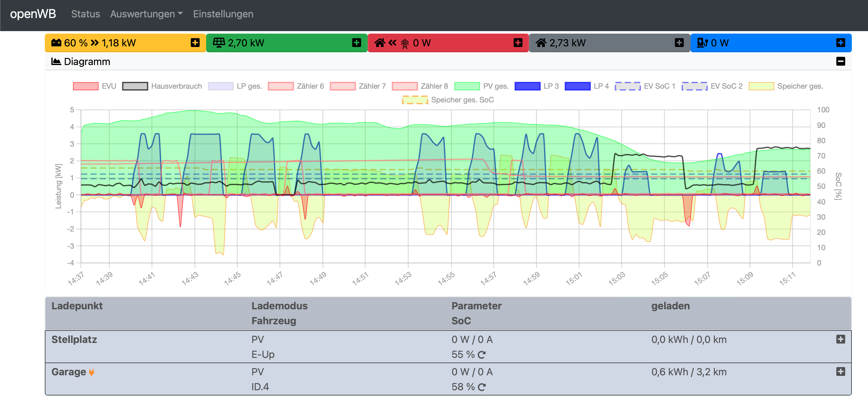Hide the Hausverbrauch series in legend
Image resolution: width=868 pixels, height=412 pixels.
(x=135, y=86)
